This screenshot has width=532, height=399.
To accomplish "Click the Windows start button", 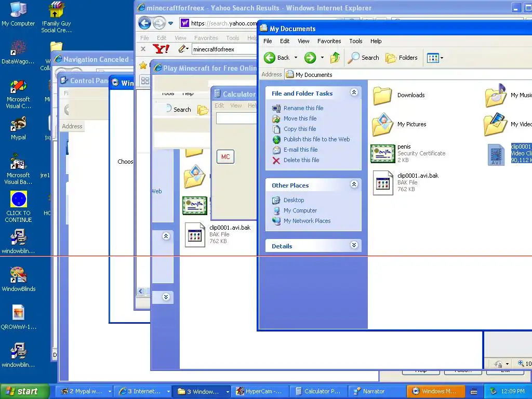I will point(24,391).
